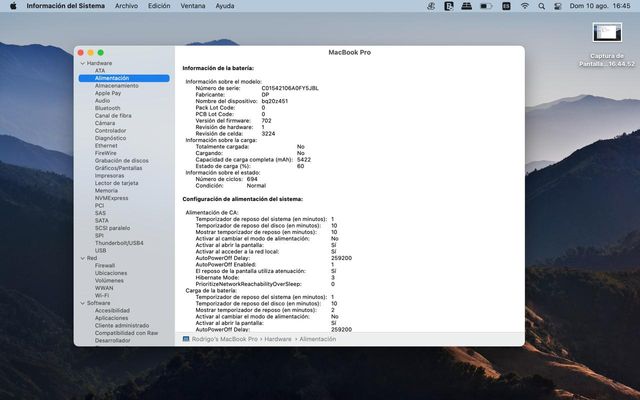This screenshot has height=400, width=640.
Task: Select Thunderbolt/USB4 in the sidebar
Action: point(119,243)
